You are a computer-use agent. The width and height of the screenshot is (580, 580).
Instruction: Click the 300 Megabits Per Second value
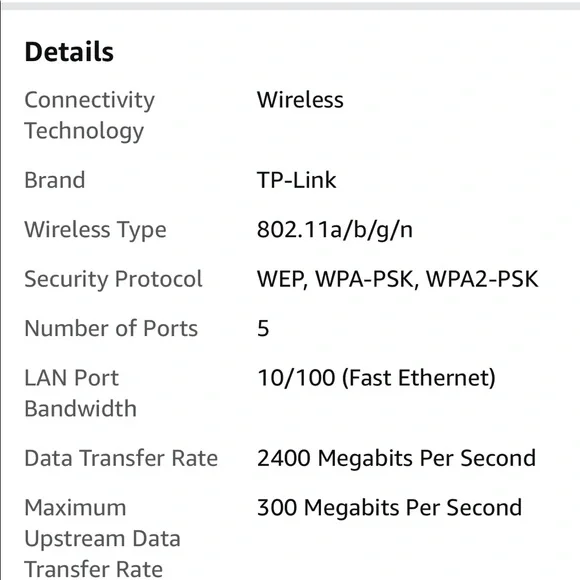point(389,508)
